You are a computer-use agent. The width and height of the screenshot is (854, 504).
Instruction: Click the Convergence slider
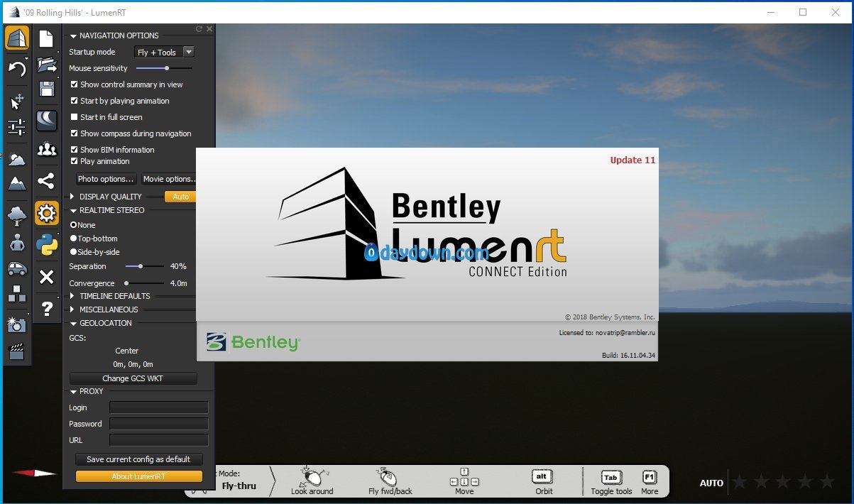[x=144, y=283]
